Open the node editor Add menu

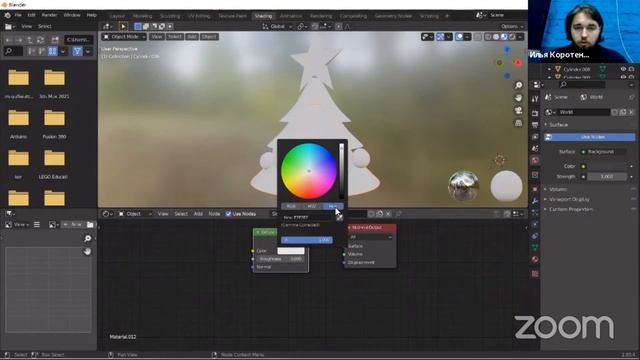pyautogui.click(x=198, y=214)
